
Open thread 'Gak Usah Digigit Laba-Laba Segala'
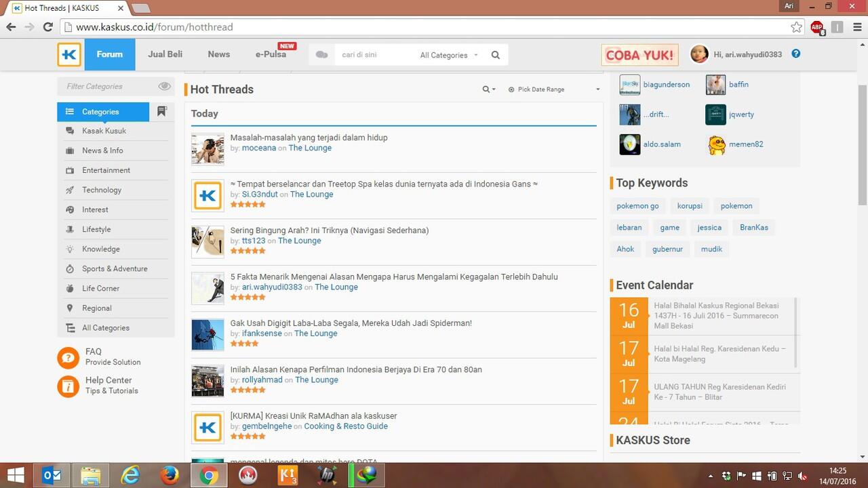(351, 323)
